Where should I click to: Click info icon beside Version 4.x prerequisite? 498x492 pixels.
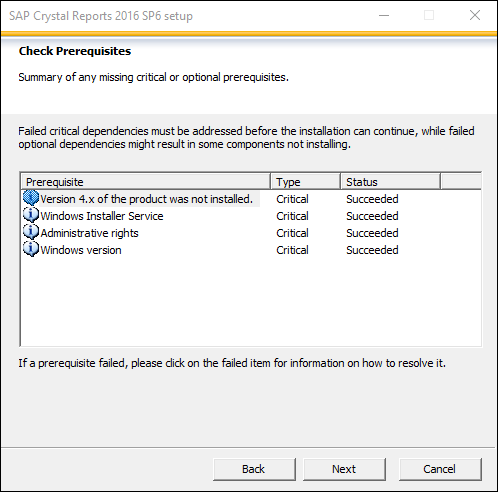pos(31,198)
